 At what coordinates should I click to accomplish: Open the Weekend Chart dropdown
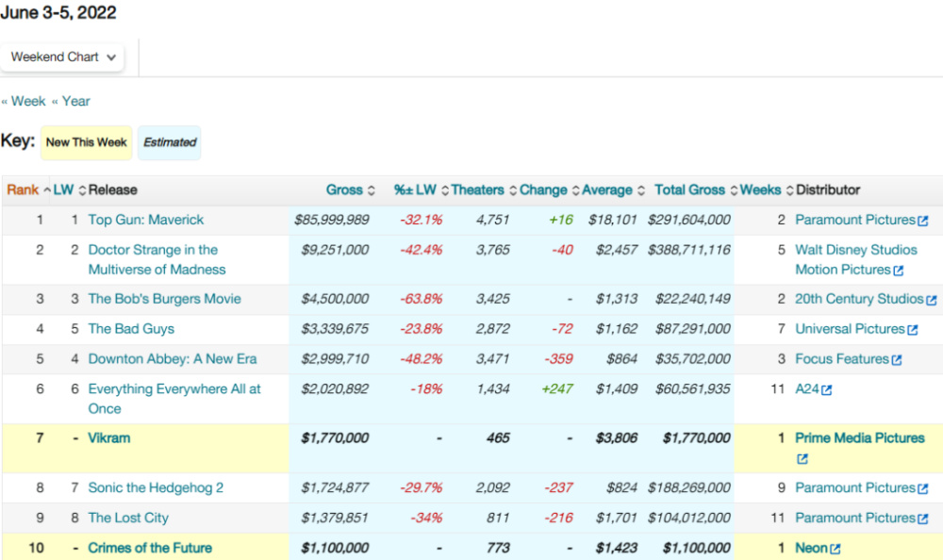point(62,57)
